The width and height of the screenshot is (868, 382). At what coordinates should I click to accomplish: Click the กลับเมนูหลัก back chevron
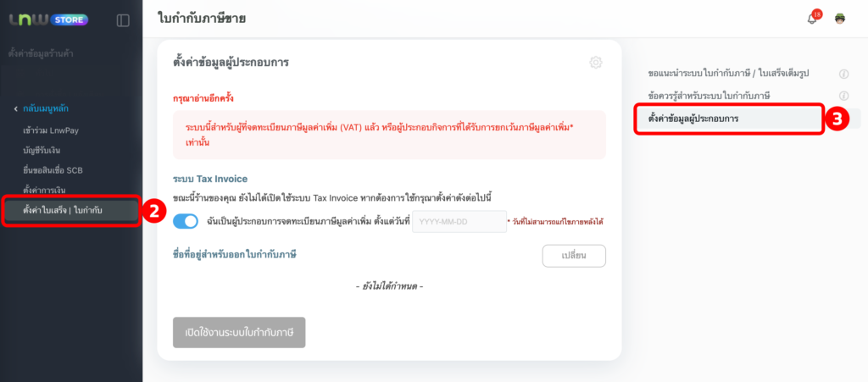[16, 108]
